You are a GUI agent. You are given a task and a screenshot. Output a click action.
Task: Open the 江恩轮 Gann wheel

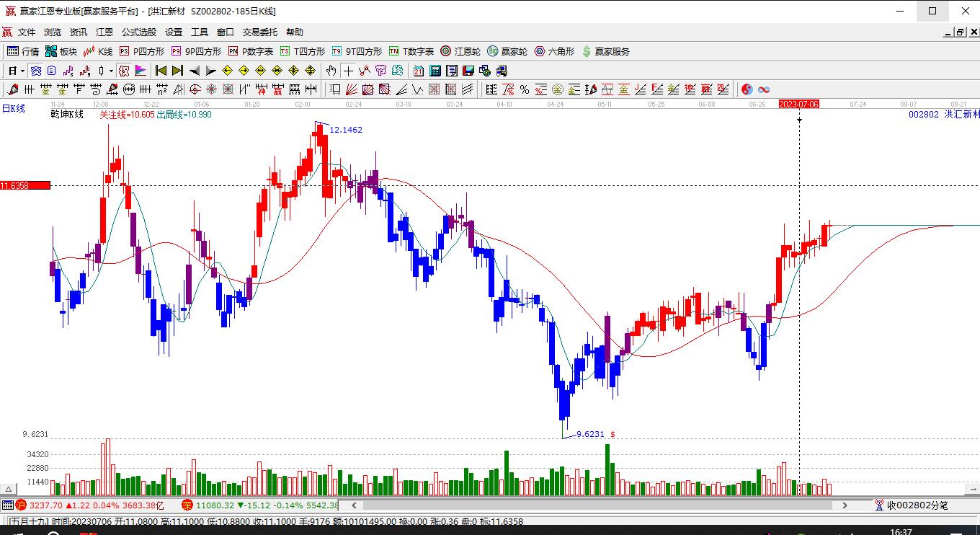[x=460, y=51]
